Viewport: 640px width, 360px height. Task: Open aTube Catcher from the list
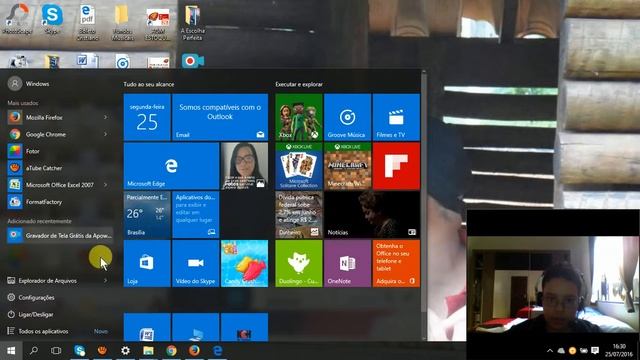(x=59, y=168)
